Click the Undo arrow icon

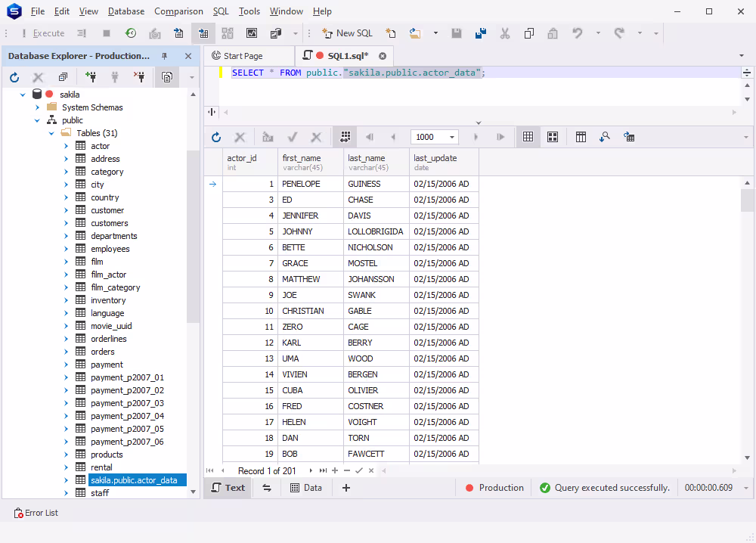click(x=577, y=33)
